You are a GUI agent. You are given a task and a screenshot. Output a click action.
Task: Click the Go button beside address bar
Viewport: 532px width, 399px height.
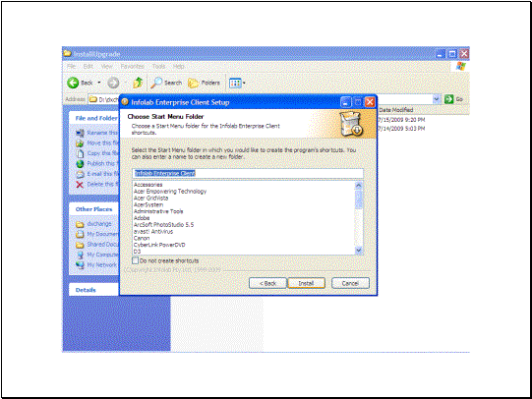point(453,99)
